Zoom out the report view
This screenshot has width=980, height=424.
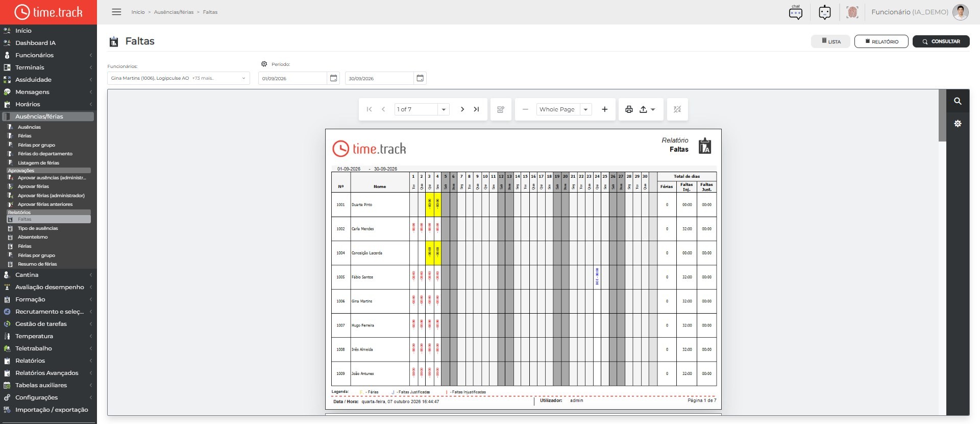click(525, 109)
